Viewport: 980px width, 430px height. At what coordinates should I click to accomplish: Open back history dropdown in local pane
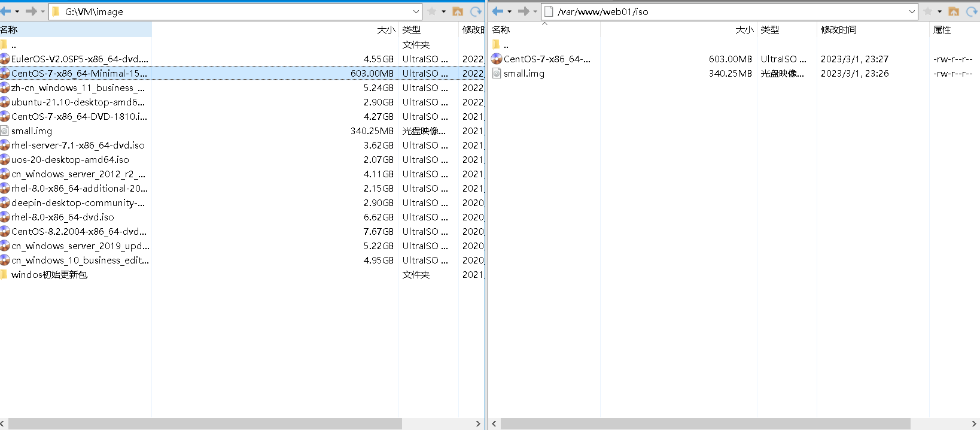[x=17, y=11]
